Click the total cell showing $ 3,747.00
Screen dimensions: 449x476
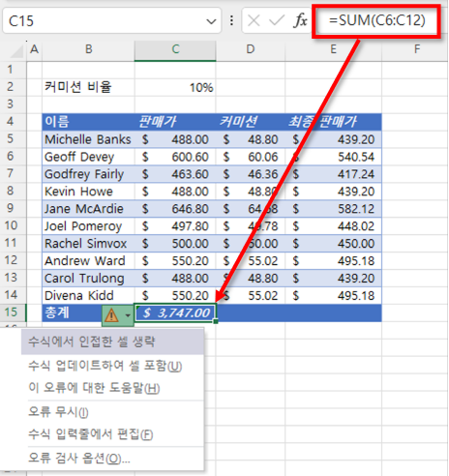[176, 312]
